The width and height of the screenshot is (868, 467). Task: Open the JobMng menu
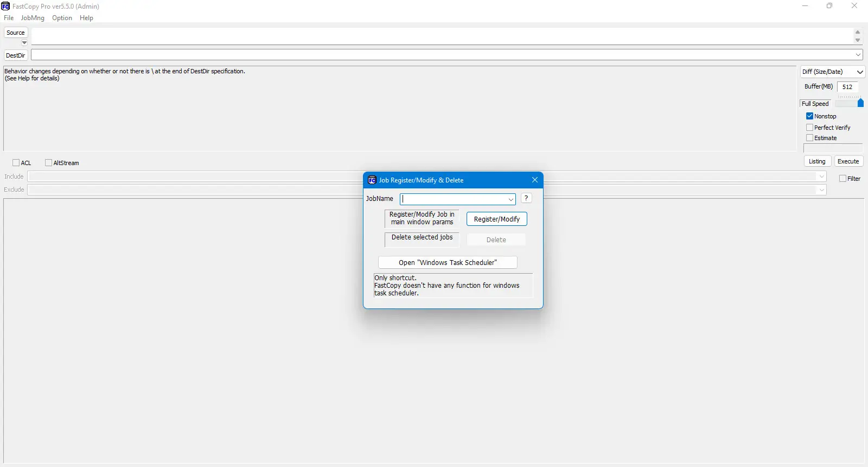33,18
